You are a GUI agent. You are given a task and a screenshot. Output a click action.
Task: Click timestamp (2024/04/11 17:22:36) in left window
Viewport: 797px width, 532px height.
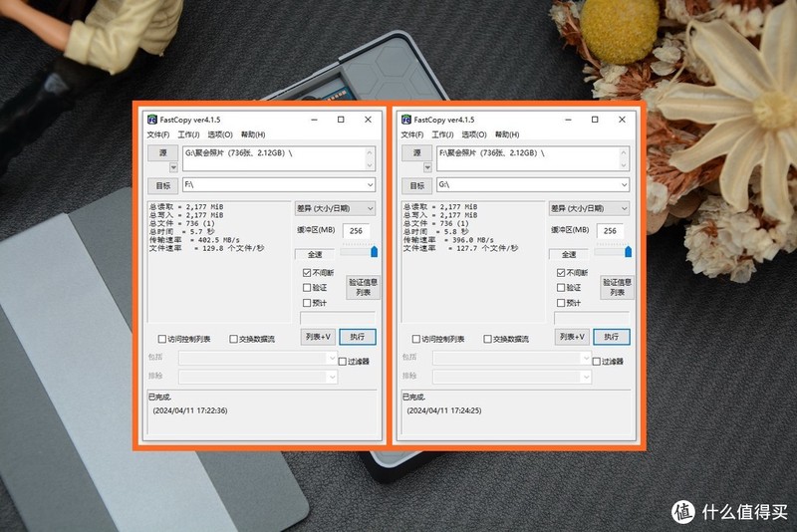click(190, 410)
